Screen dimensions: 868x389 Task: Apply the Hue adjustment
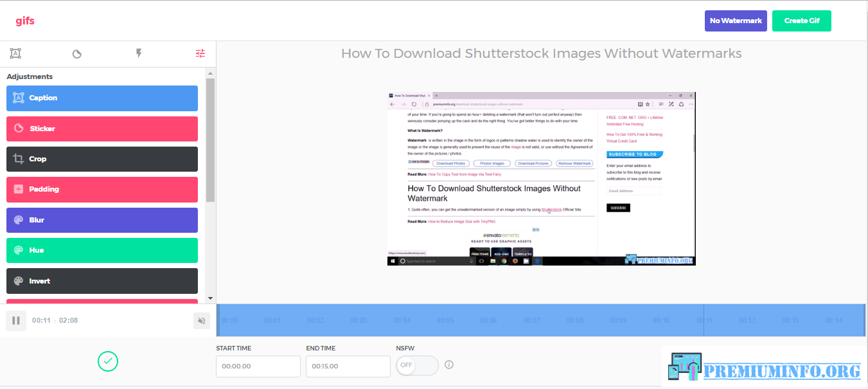(x=102, y=250)
